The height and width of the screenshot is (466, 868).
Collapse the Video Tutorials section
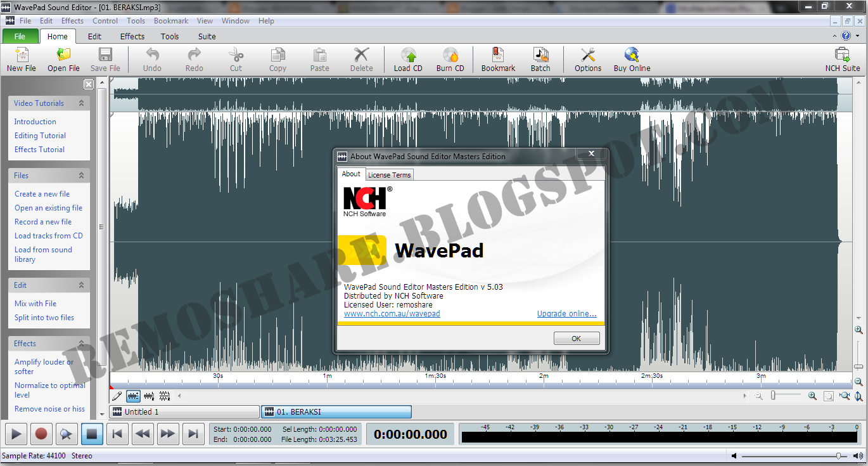(80, 103)
